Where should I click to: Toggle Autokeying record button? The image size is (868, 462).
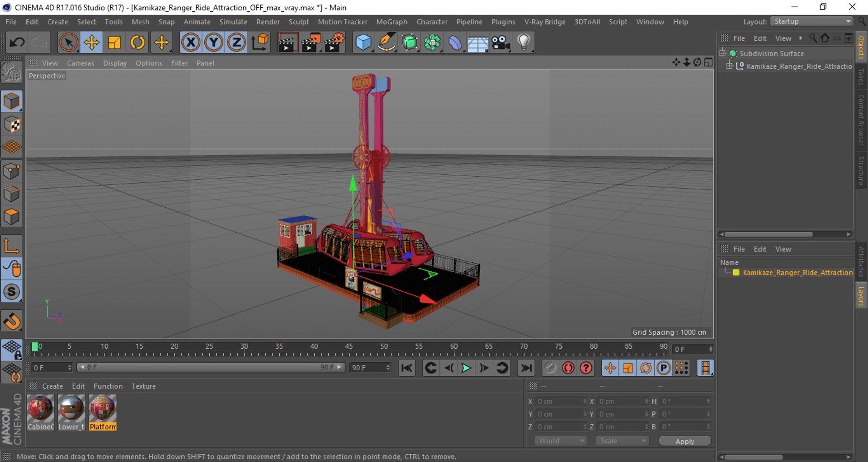point(568,368)
